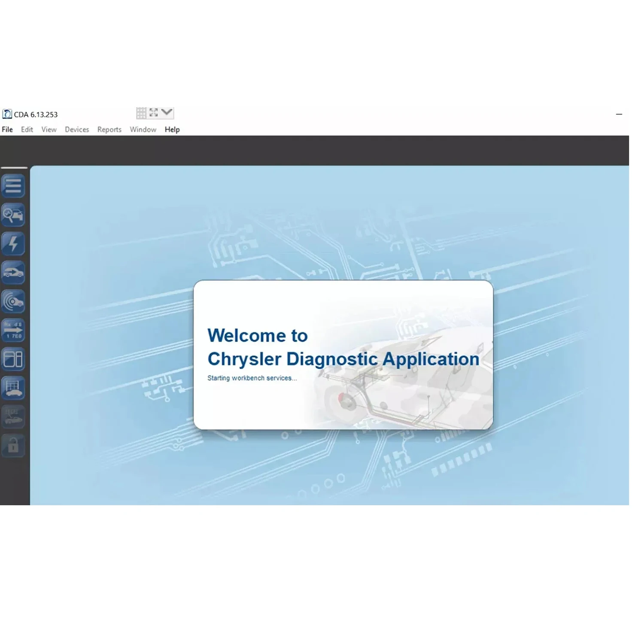Click the car with arrow icon
This screenshot has height=644, width=644.
(x=13, y=272)
